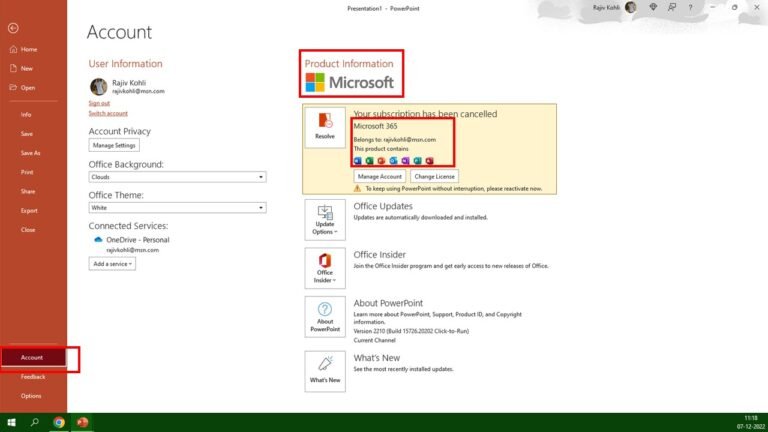This screenshot has height=432, width=768.
Task: Open the Office Theme dropdown showing White
Action: 177,208
